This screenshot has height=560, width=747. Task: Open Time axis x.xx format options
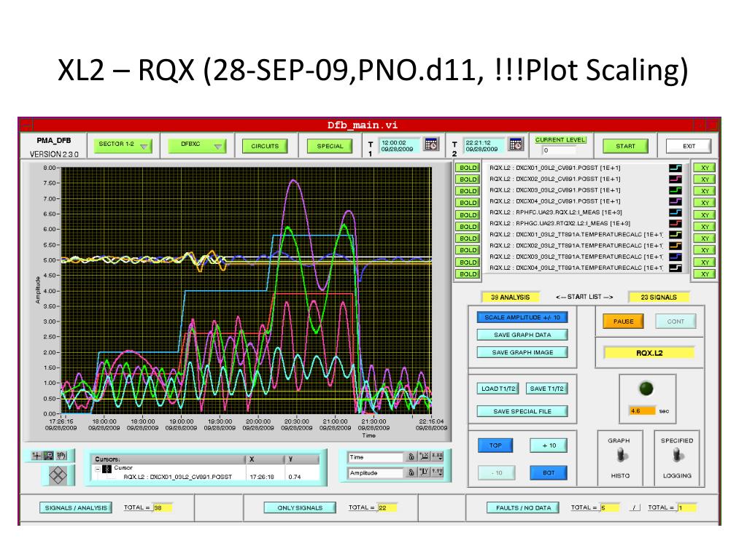(437, 456)
